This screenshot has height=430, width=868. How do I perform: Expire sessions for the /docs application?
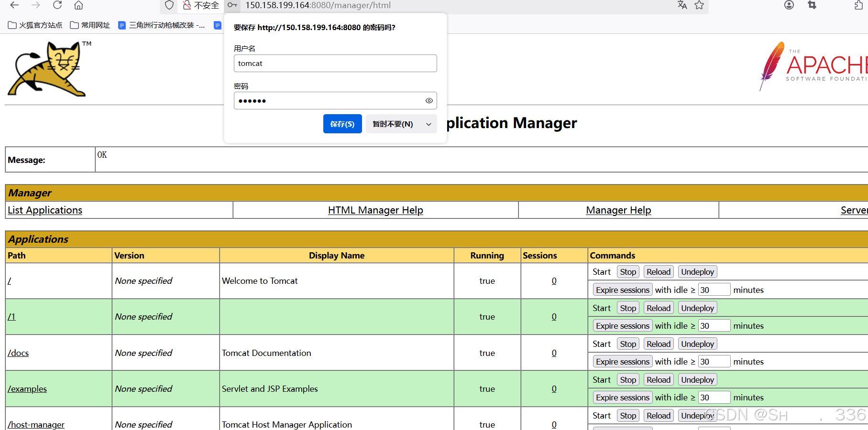tap(623, 362)
